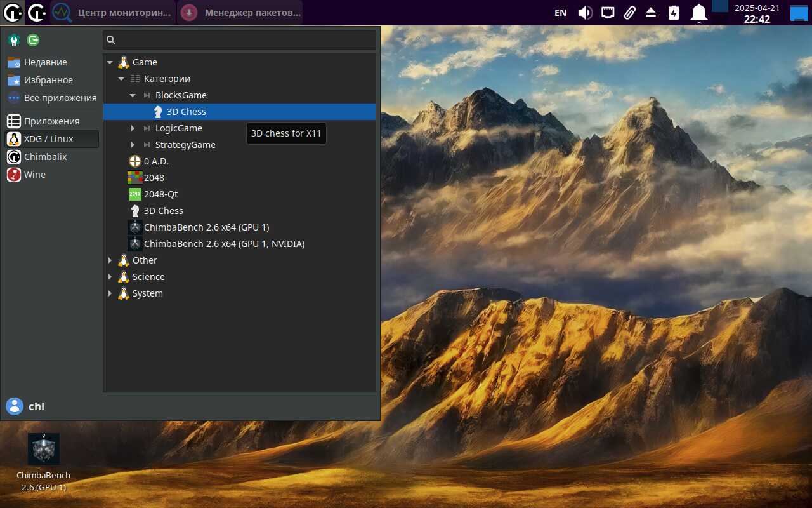
Task: Click the eject media tray icon
Action: tap(651, 13)
